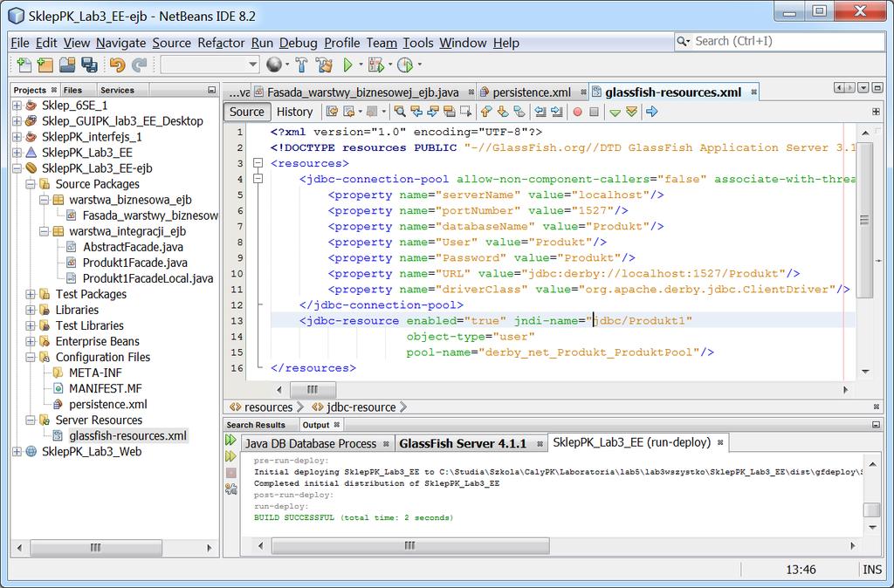This screenshot has height=588, width=894.
Task: Collapse the resources tag fold on line 3
Action: coord(258,163)
